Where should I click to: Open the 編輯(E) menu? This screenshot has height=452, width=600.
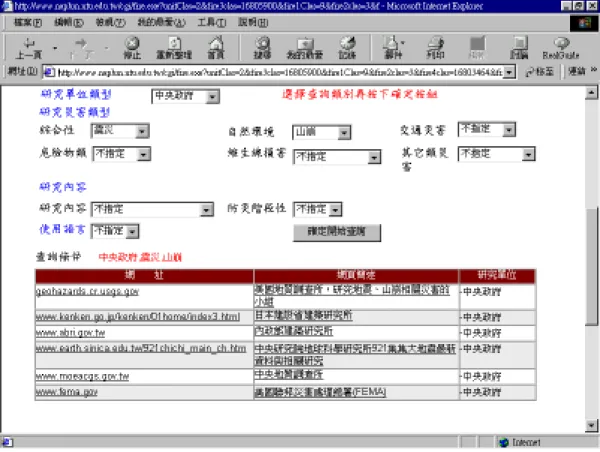(69, 23)
